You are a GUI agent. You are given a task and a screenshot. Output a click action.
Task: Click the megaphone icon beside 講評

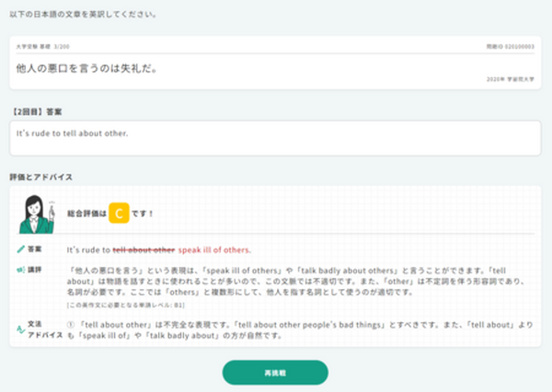tap(22, 271)
